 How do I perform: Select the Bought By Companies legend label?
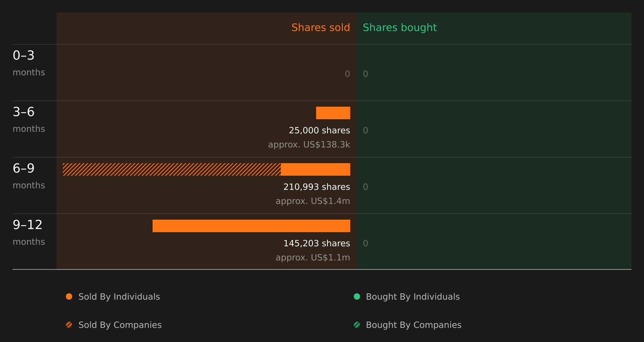click(414, 325)
